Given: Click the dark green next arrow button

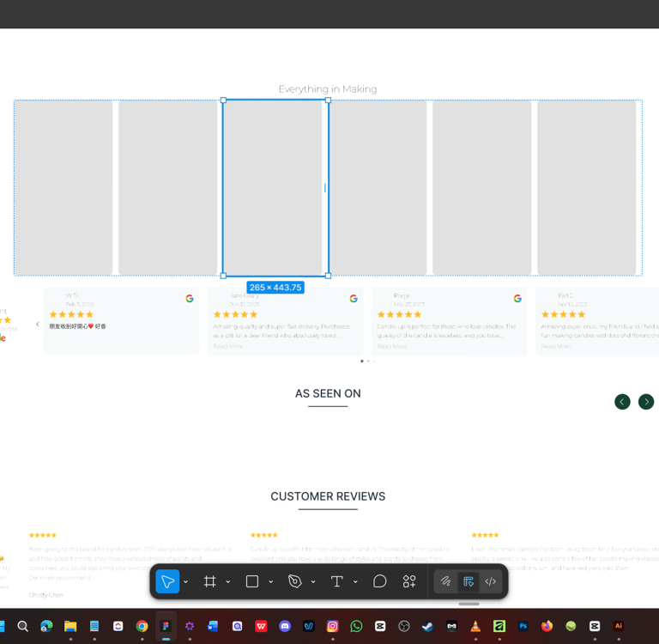Looking at the screenshot, I should pos(646,402).
